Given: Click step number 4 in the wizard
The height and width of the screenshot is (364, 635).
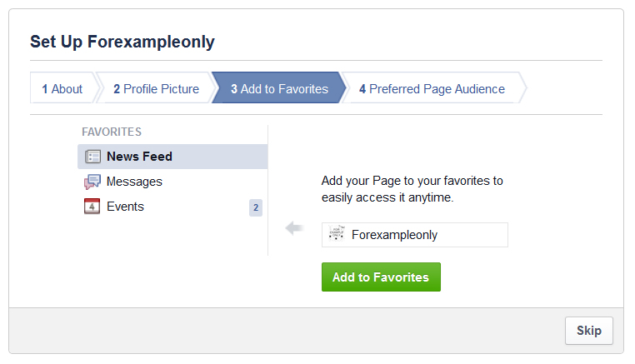Looking at the screenshot, I should coord(362,89).
